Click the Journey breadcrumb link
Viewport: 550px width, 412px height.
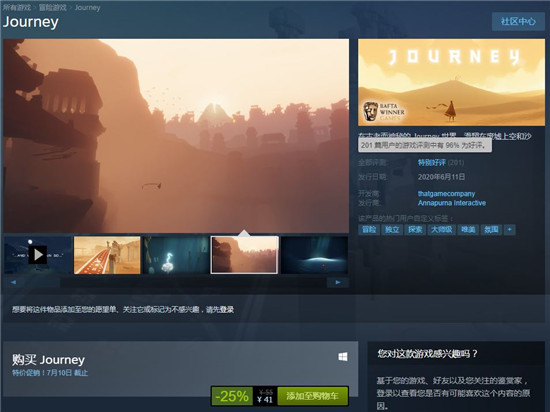(x=87, y=7)
